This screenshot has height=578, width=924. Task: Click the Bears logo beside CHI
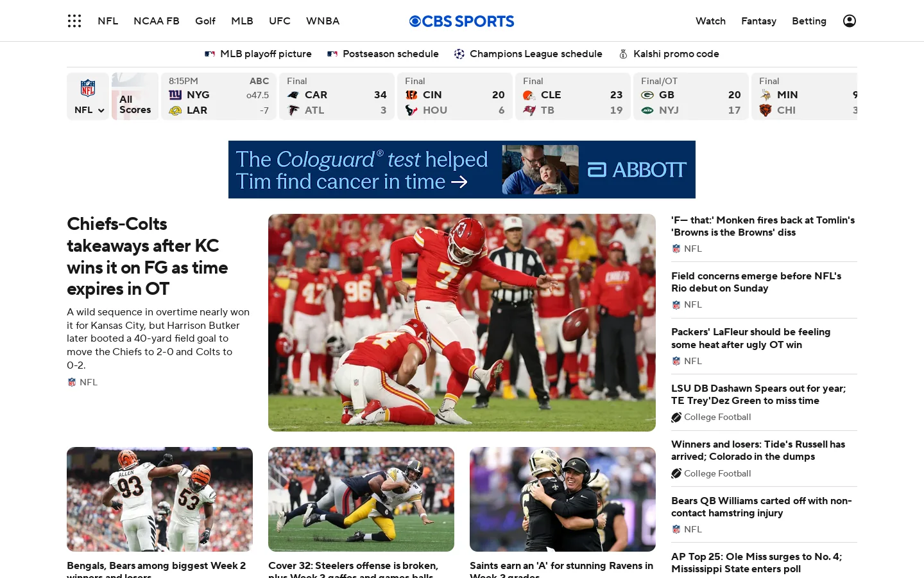pos(766,110)
